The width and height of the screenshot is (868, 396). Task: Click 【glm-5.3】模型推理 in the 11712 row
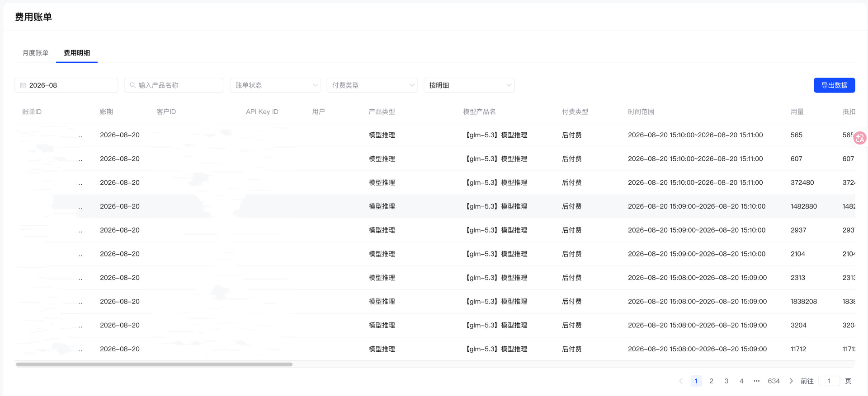tap(496, 349)
